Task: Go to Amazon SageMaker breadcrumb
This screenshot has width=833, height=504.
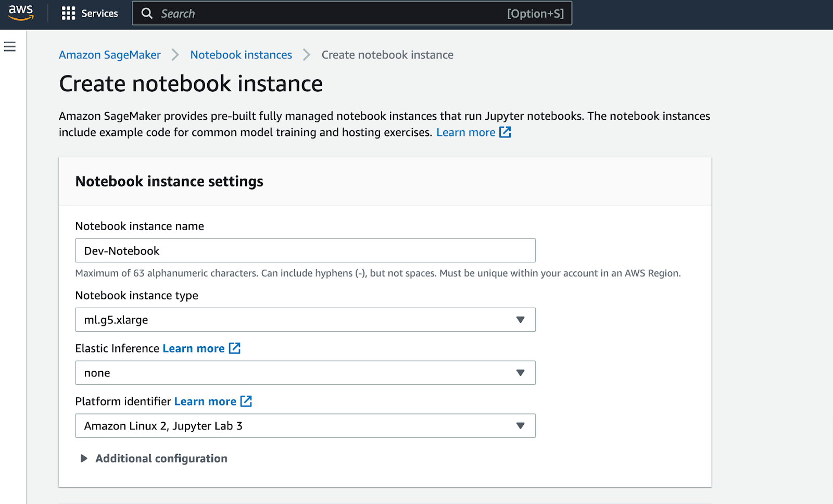Action: [110, 55]
